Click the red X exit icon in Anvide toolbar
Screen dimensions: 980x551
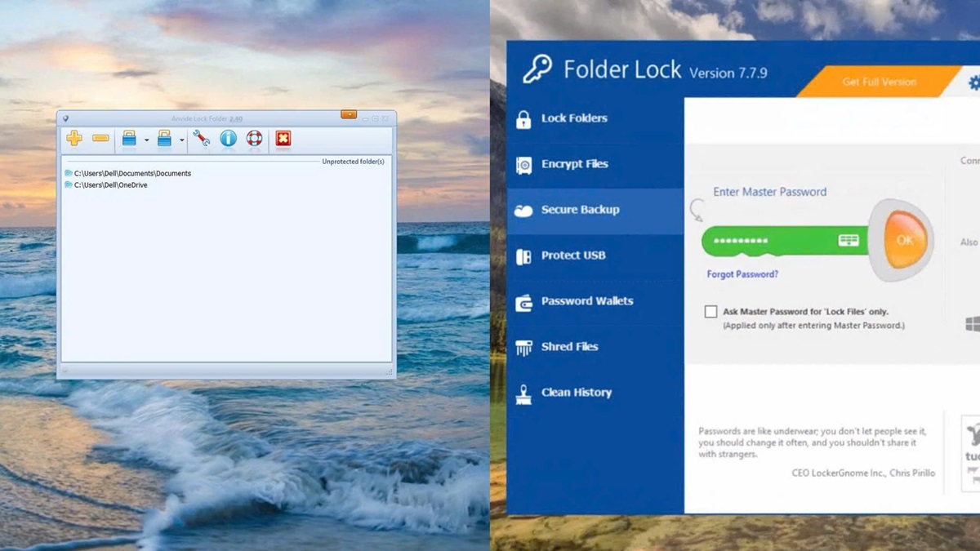pos(283,139)
